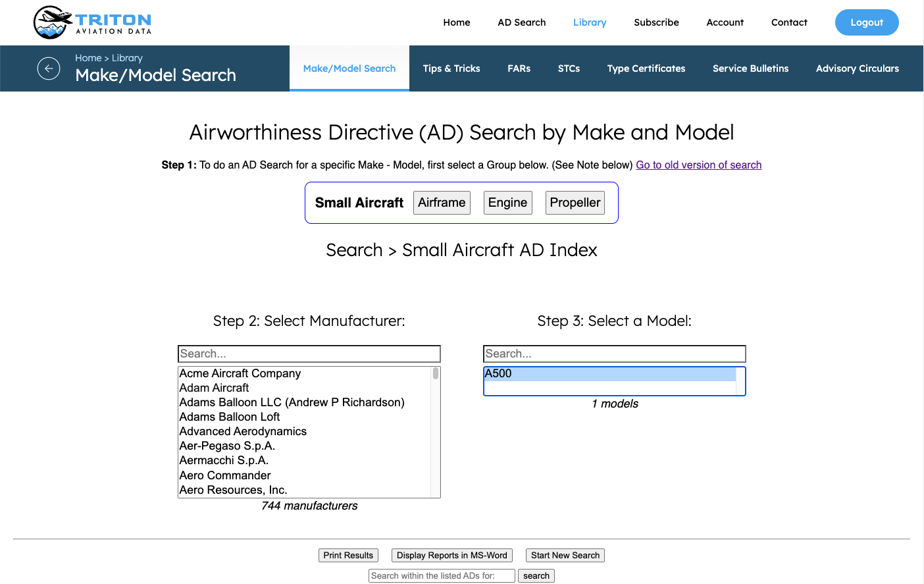Select the Engine group button
This screenshot has height=584, width=924.
point(507,203)
